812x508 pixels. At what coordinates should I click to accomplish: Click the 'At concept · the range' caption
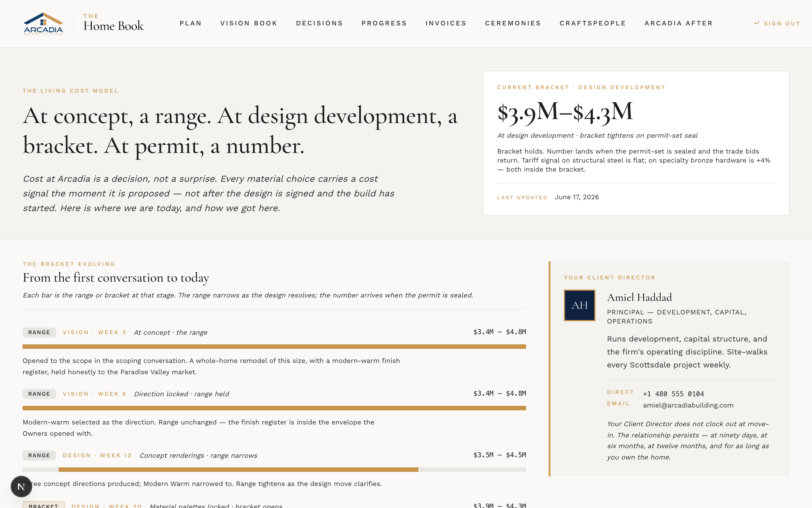click(x=171, y=332)
